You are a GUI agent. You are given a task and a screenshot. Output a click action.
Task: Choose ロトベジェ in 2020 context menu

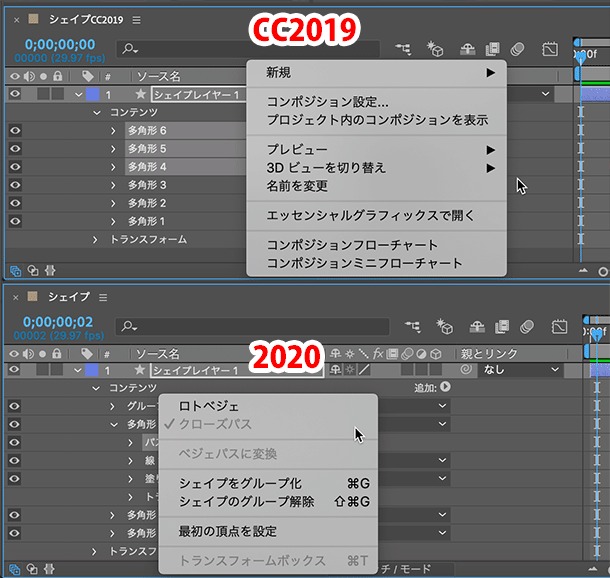(x=268, y=406)
